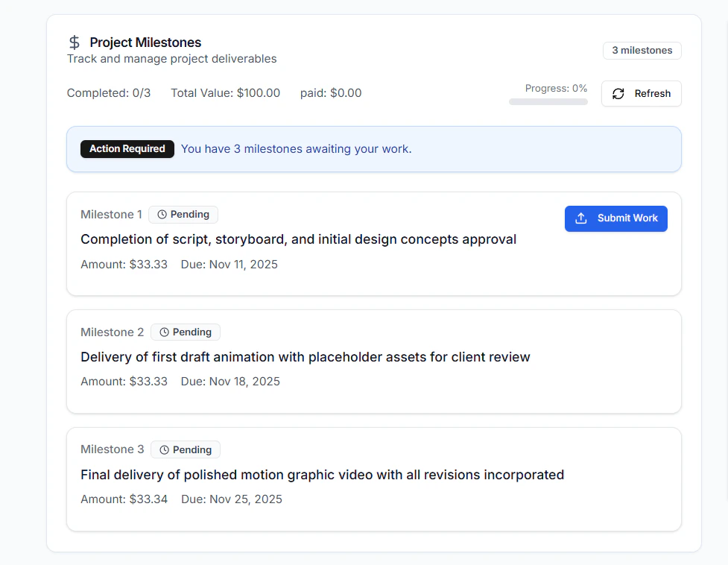This screenshot has height=565, width=728.
Task: Click the 'milestones awaiting your work' notice text
Action: coord(296,149)
